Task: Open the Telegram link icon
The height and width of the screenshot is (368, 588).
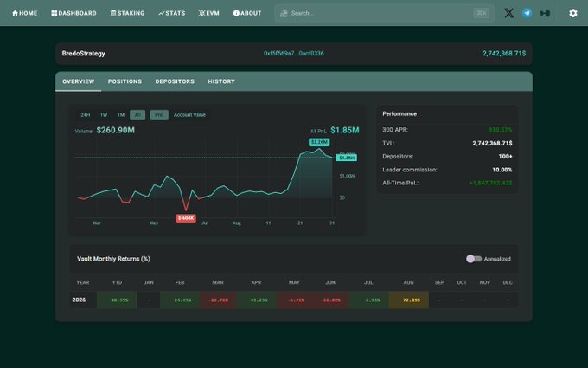Action: click(x=527, y=13)
